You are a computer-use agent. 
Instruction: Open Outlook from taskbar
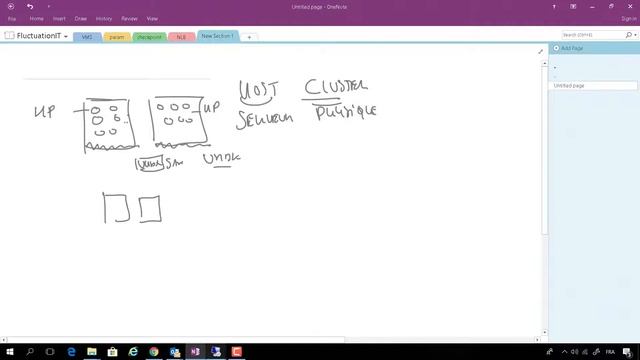[175, 351]
